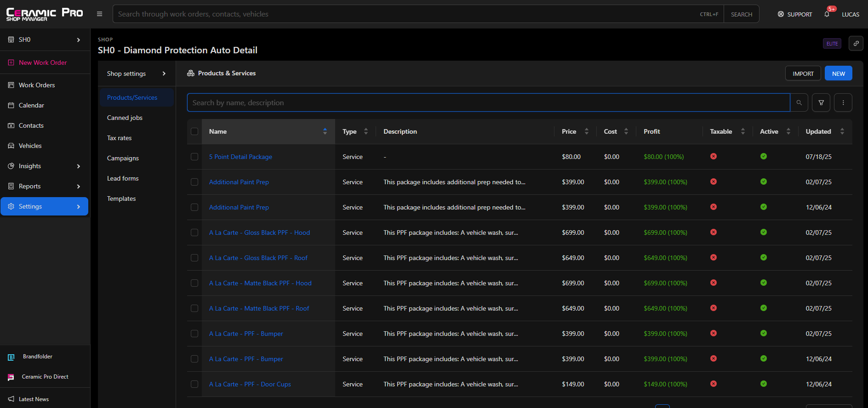The width and height of the screenshot is (868, 408).
Task: Select the checkbox for A La Carte - PPF - Door Cups
Action: 194,384
